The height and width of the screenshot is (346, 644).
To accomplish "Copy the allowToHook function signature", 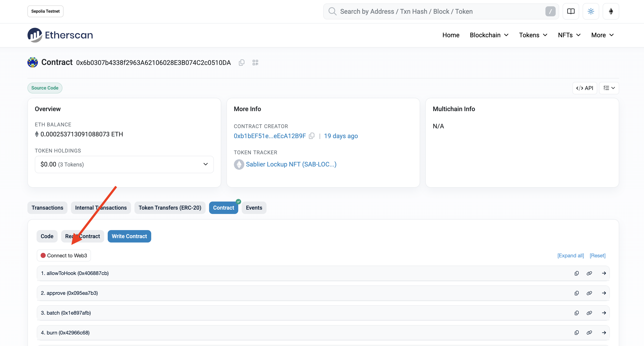I will pos(577,273).
